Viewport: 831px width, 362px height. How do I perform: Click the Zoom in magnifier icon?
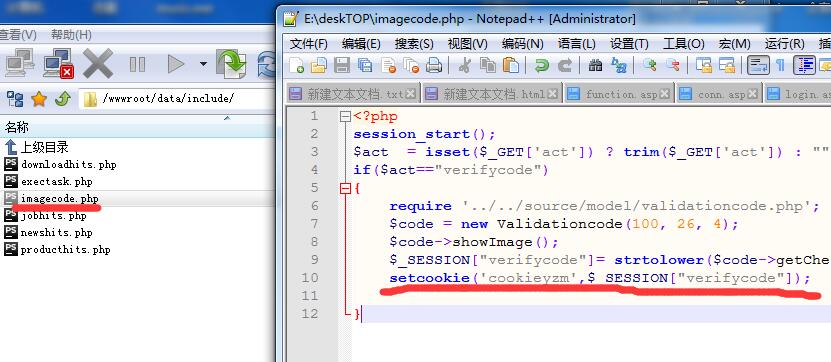point(649,65)
